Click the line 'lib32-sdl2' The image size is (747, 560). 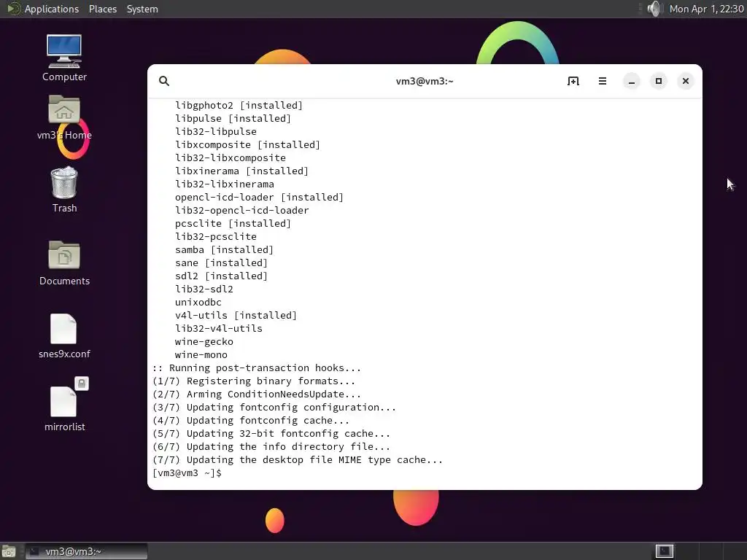(x=204, y=289)
